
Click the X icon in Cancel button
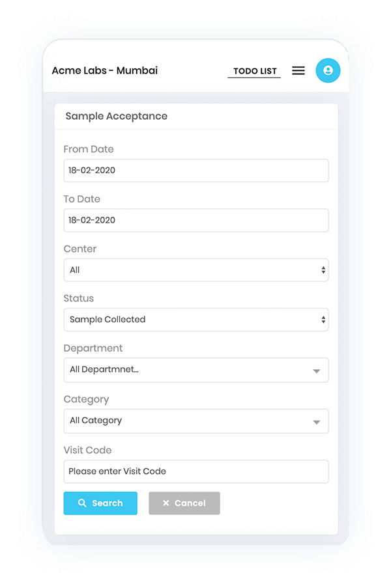166,503
